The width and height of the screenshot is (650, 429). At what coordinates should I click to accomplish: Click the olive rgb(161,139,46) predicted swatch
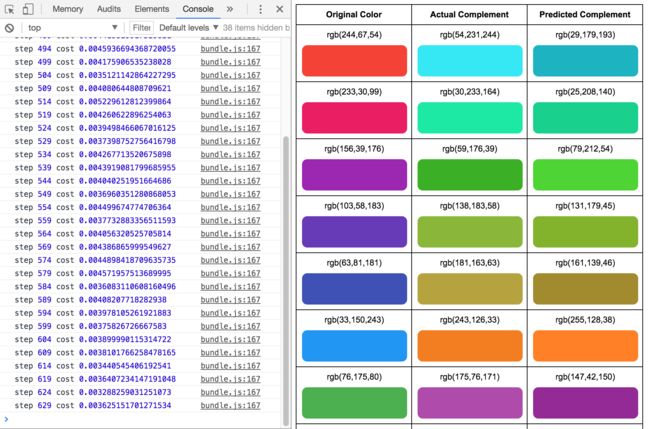tap(585, 288)
